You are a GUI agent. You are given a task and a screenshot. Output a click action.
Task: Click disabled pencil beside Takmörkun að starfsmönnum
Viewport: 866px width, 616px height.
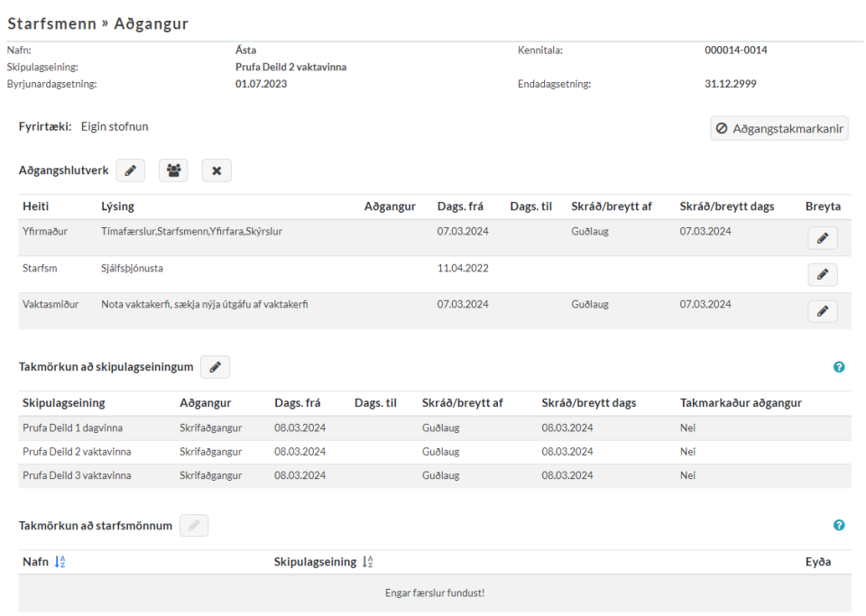(194, 526)
